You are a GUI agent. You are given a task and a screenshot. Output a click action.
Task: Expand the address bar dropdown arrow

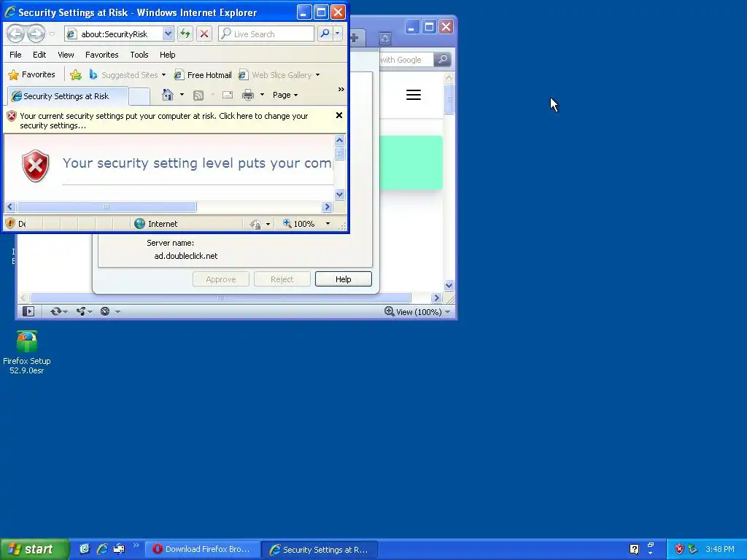point(167,34)
